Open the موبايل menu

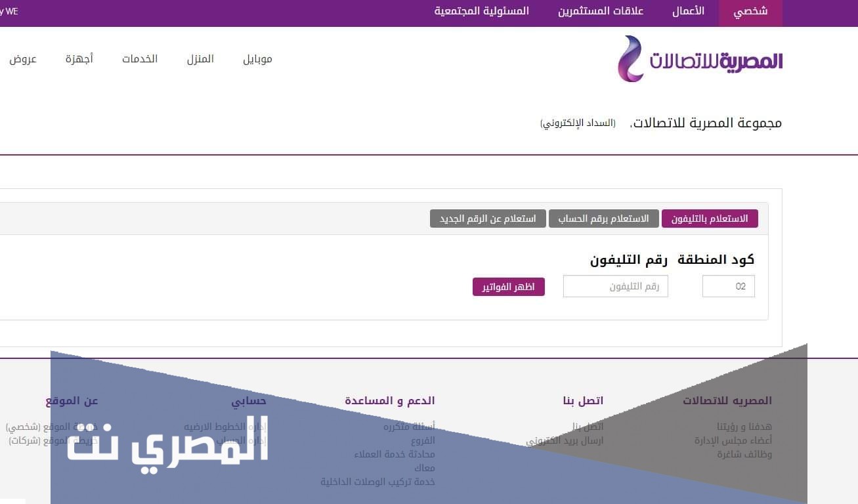(x=257, y=59)
